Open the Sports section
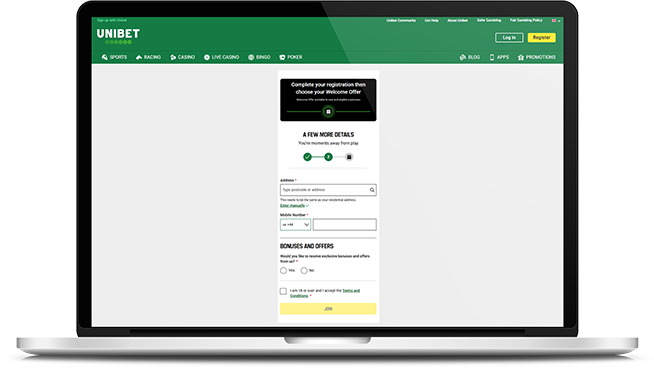Image resolution: width=654 pixels, height=368 pixels. 114,57
